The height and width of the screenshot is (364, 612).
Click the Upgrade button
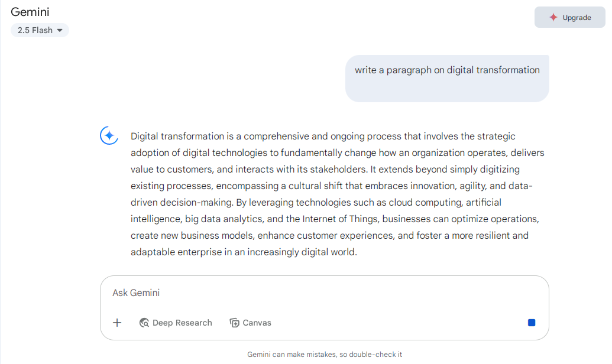click(x=569, y=17)
